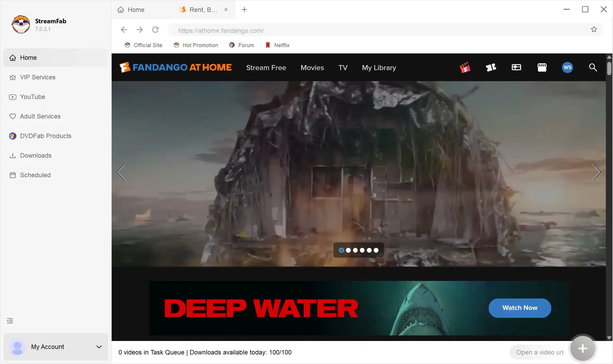Open the Netflix bookmark
Viewport: 613px width, 364px height.
click(278, 45)
